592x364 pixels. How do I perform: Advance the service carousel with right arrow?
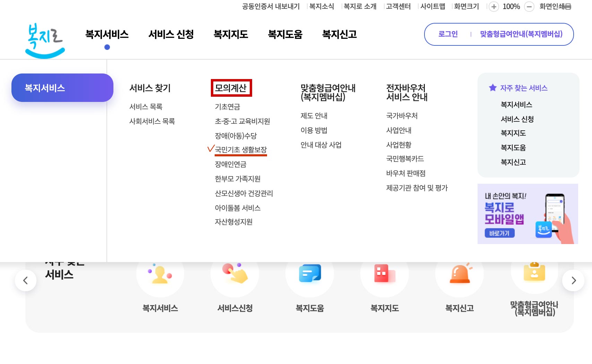point(573,280)
